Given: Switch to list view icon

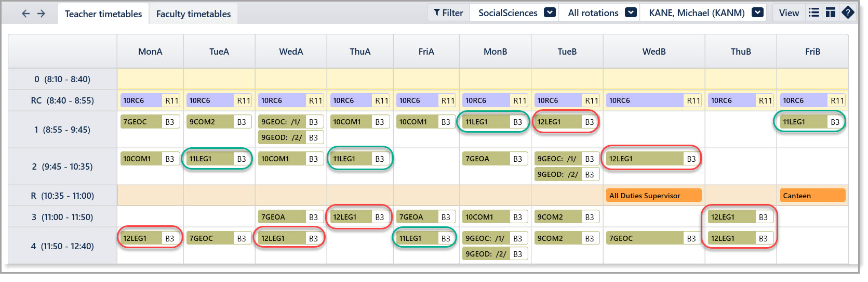Looking at the screenshot, I should pos(814,12).
